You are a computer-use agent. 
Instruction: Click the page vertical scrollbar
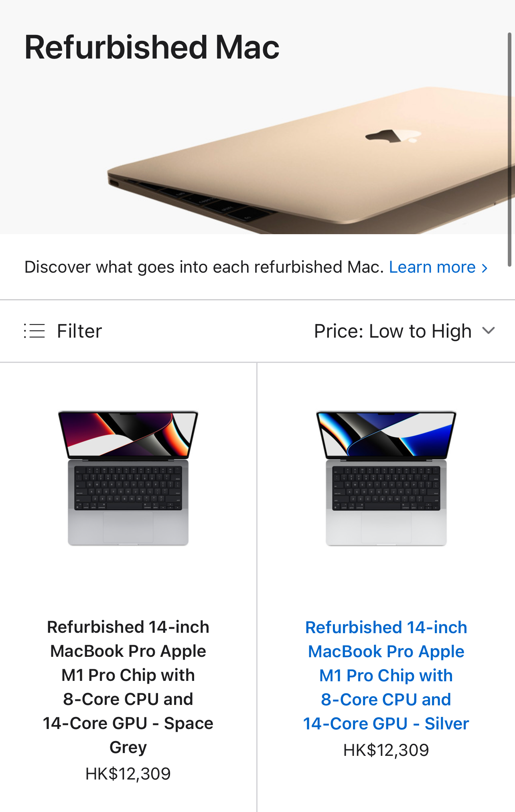click(x=509, y=150)
